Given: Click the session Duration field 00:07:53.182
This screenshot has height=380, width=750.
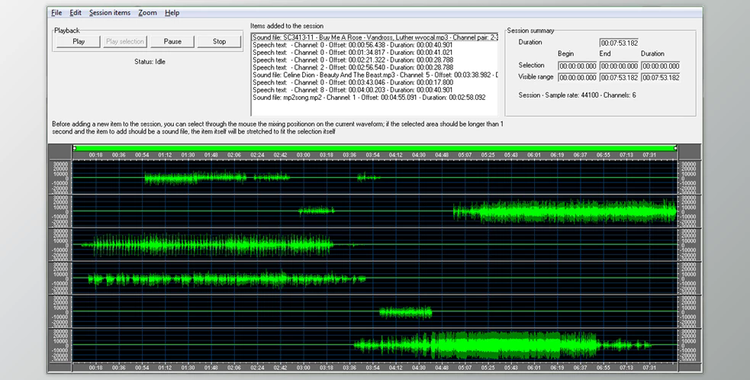Looking at the screenshot, I should [619, 43].
